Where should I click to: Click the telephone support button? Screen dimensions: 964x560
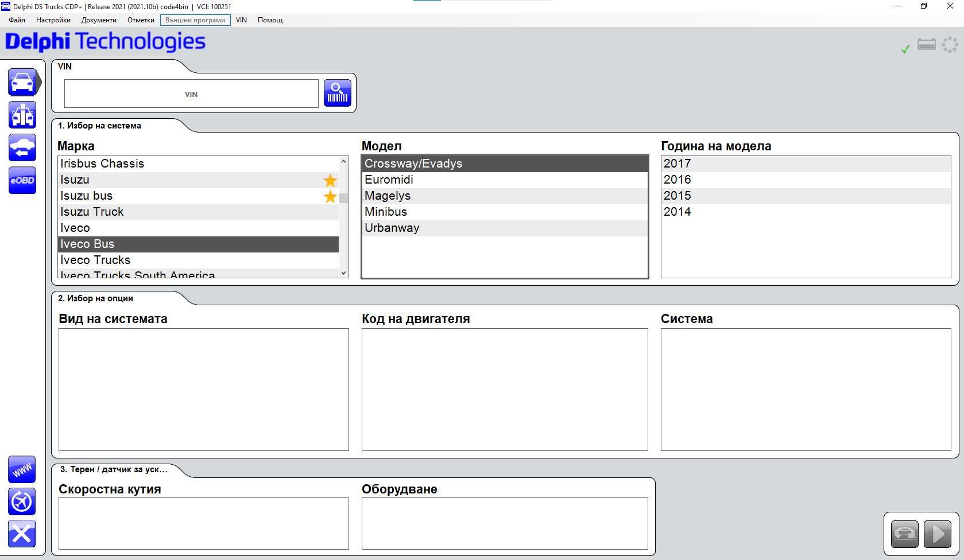coord(905,534)
